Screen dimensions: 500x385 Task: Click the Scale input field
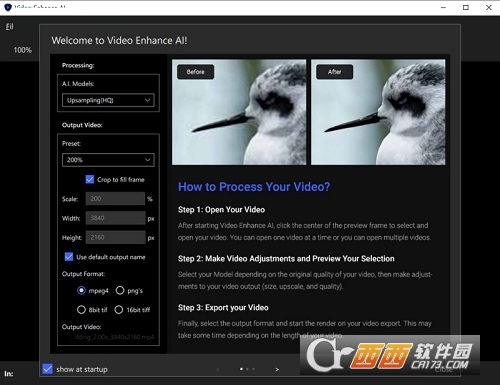(x=115, y=199)
